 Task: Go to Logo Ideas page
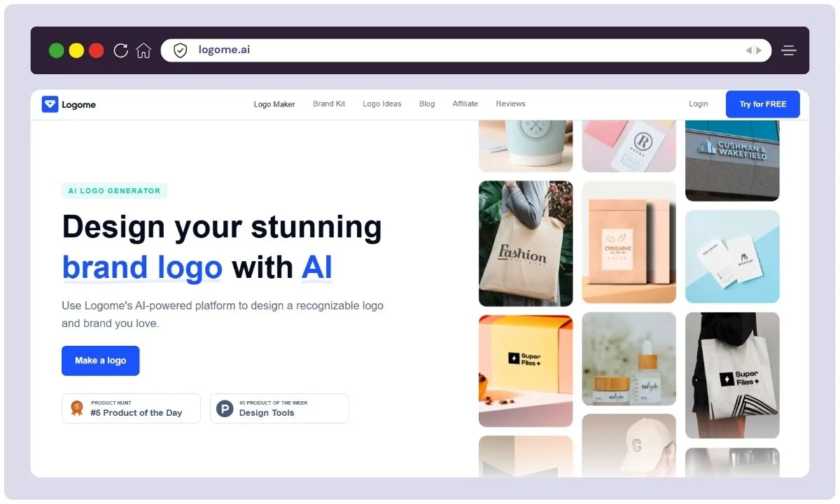(381, 104)
